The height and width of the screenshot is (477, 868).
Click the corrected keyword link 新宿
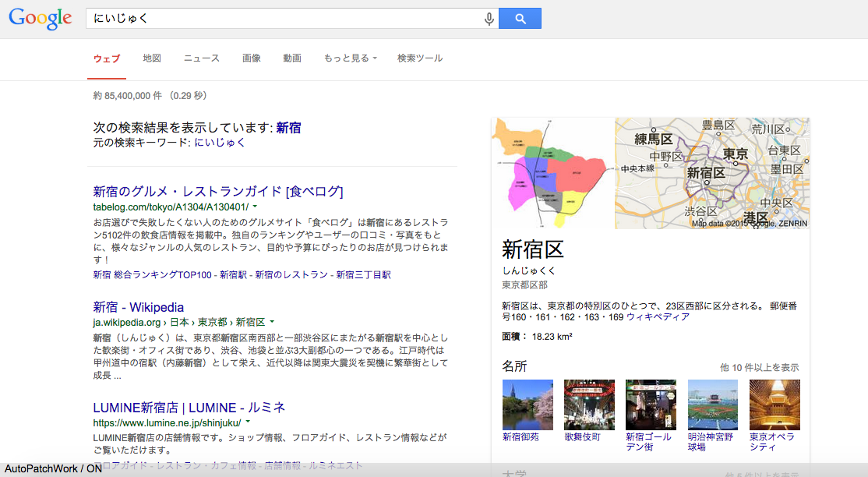pyautogui.click(x=288, y=127)
